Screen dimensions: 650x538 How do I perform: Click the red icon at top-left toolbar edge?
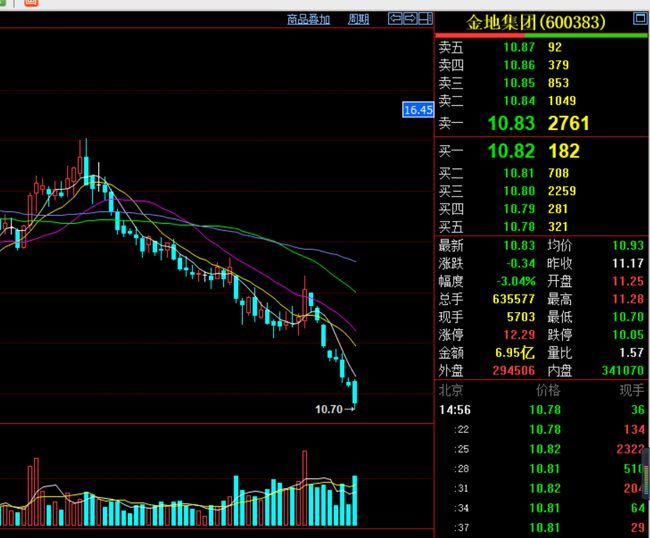click(x=31, y=3)
